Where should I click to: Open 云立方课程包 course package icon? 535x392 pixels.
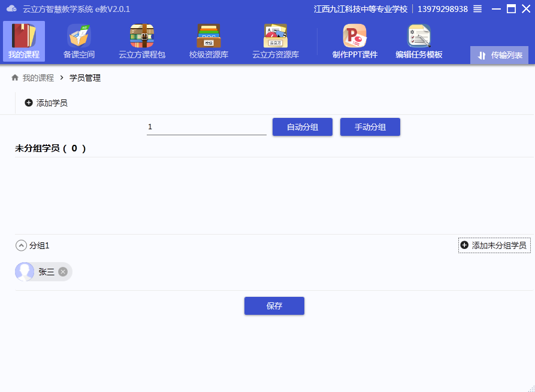tap(142, 37)
